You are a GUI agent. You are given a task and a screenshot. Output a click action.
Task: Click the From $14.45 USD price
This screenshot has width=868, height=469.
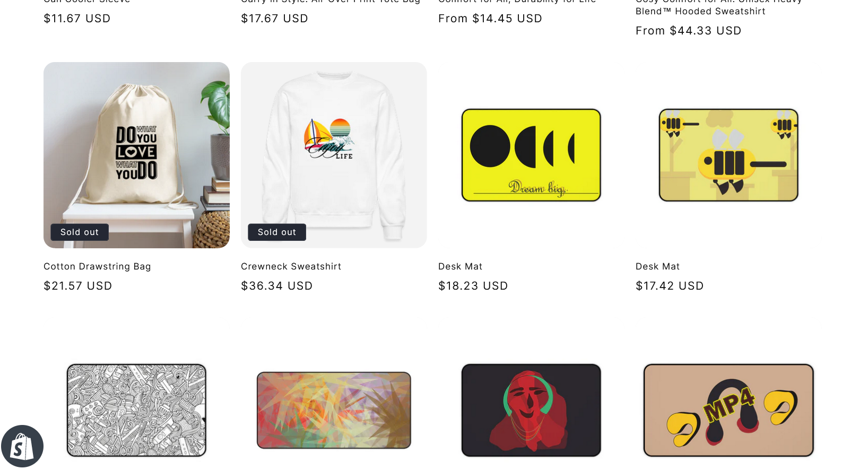pos(490,19)
